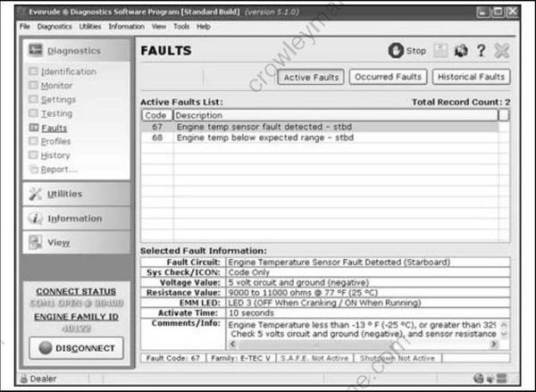Click the Utilities wrench icon
This screenshot has height=392, width=536.
(x=35, y=194)
